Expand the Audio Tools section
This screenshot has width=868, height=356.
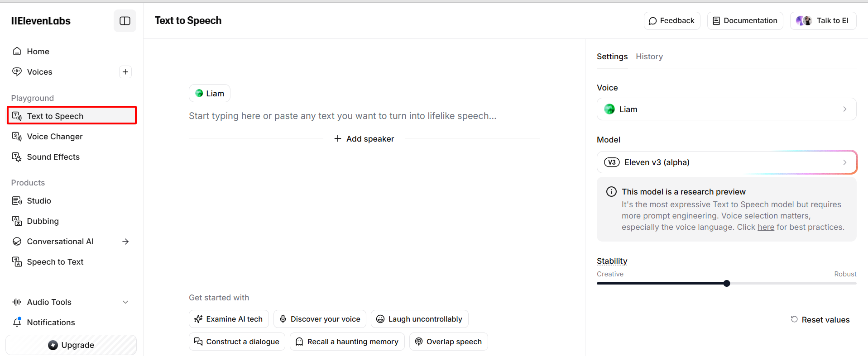click(x=125, y=302)
